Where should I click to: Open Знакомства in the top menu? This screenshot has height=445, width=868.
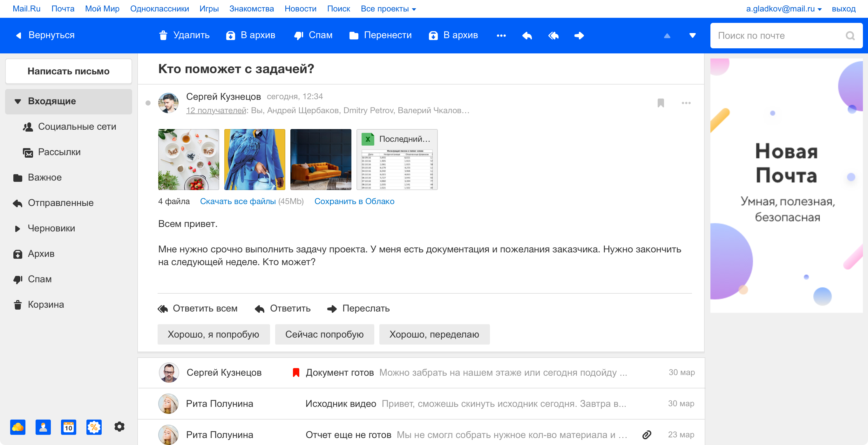point(251,9)
